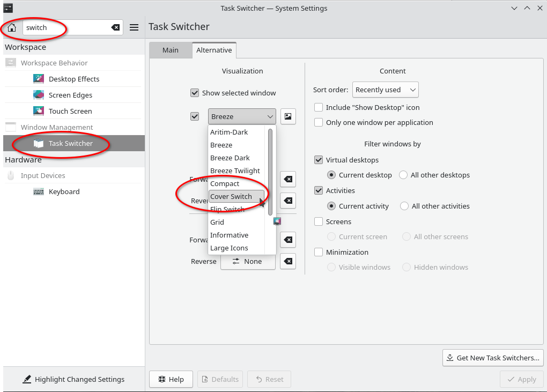Open Screen Edges settings

[70, 95]
